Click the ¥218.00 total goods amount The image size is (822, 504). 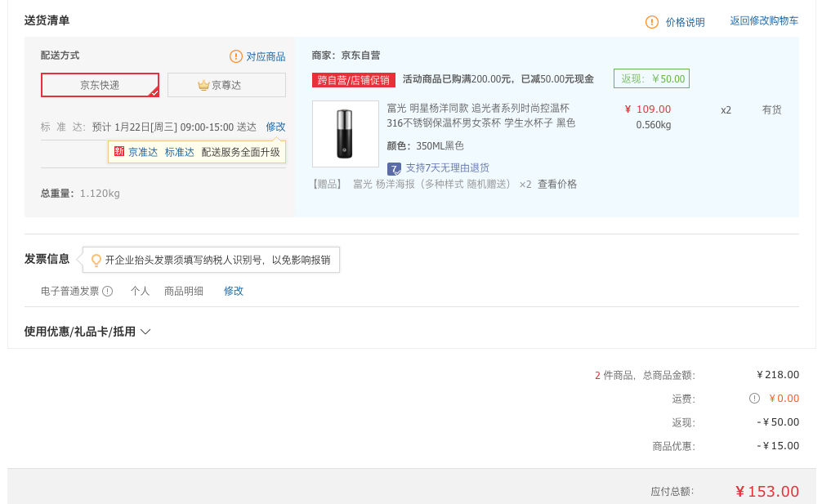pyautogui.click(x=778, y=375)
